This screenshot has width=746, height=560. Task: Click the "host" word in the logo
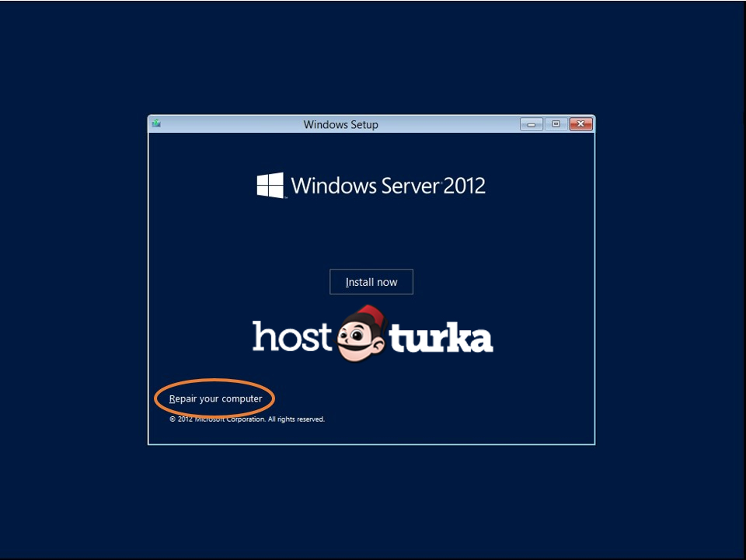click(291, 338)
